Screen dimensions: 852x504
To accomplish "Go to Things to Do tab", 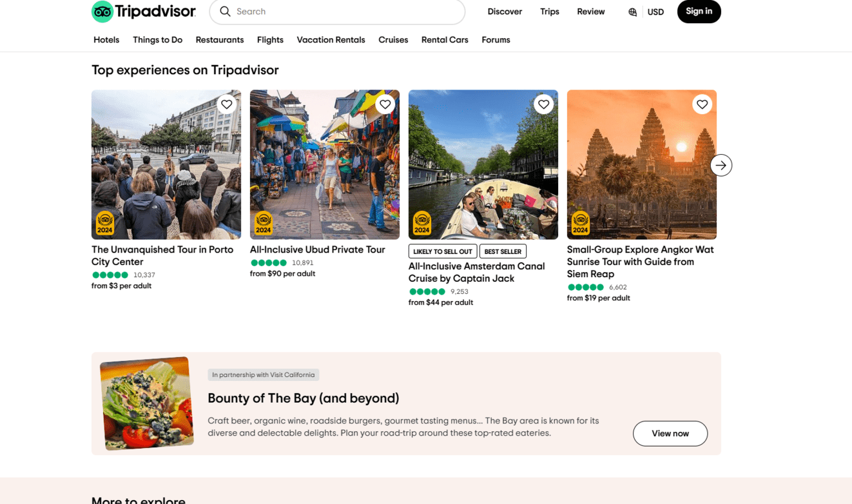I will point(157,40).
